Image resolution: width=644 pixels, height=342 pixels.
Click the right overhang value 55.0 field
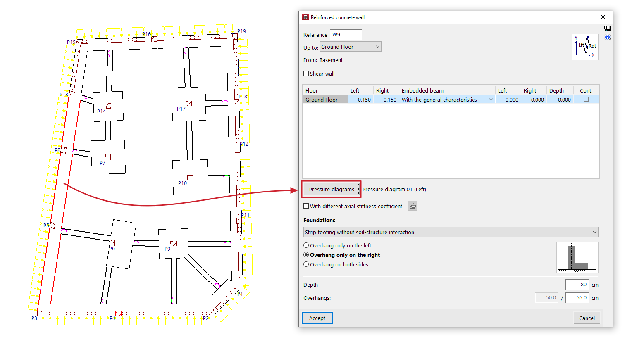point(577,298)
